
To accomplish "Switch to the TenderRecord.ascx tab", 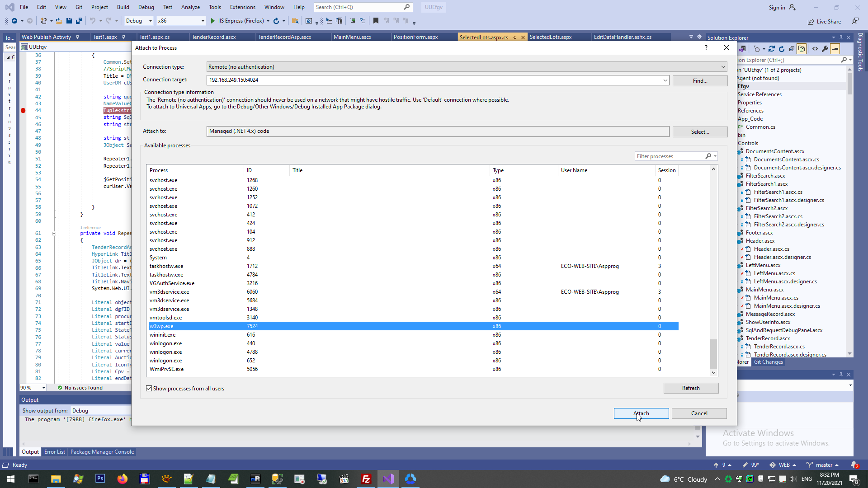I will coord(213,37).
